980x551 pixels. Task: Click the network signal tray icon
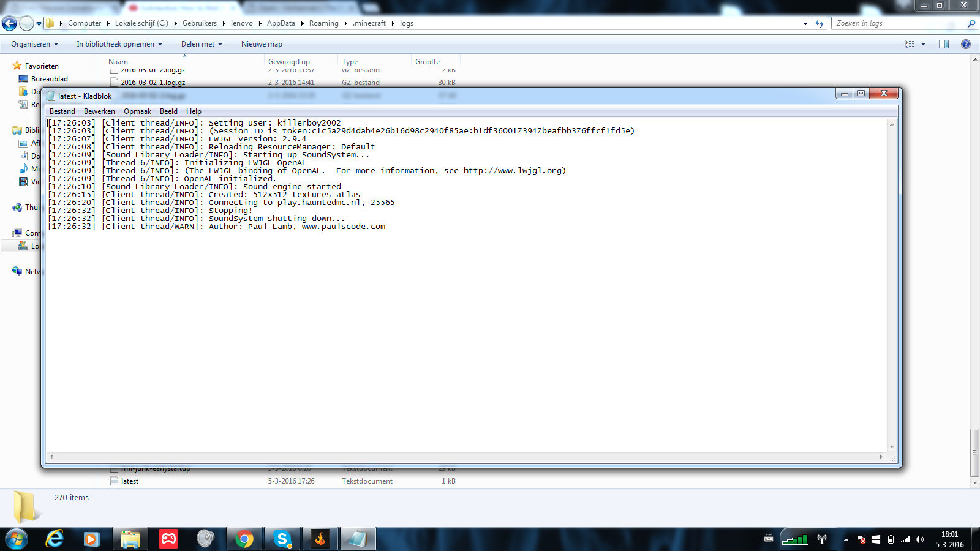click(x=905, y=539)
